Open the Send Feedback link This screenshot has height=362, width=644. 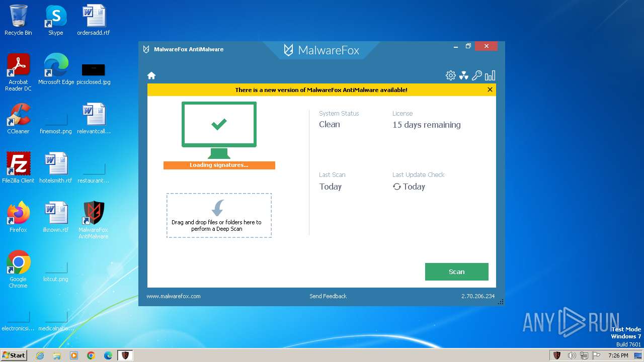(328, 296)
